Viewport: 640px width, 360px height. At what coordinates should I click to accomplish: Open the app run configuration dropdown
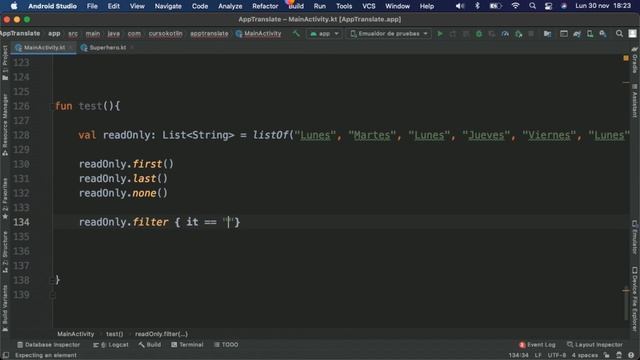(324, 34)
